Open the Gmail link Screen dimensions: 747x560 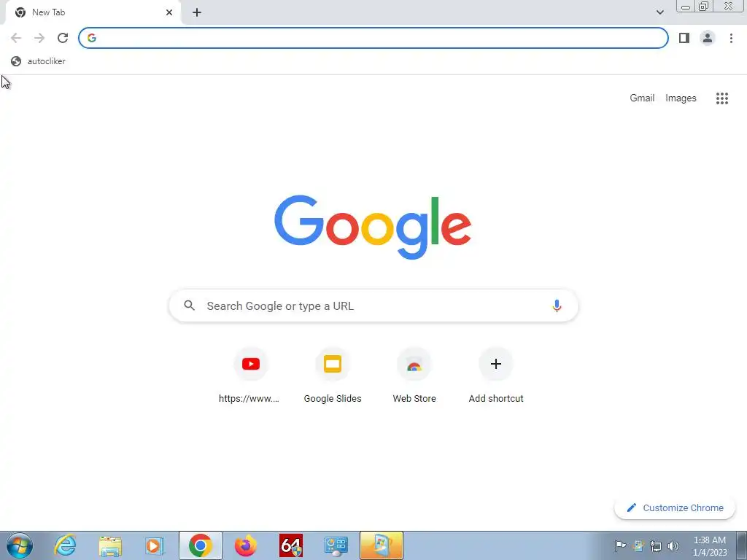(x=642, y=98)
